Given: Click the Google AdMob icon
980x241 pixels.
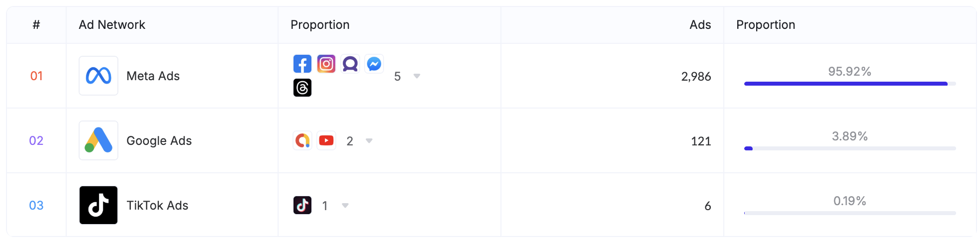Looking at the screenshot, I should click(302, 140).
